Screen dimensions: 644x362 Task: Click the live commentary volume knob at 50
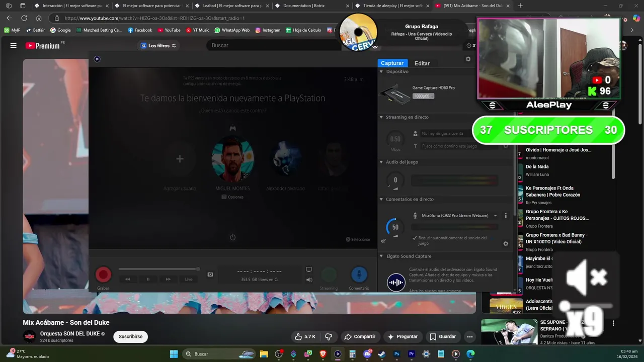[395, 227]
